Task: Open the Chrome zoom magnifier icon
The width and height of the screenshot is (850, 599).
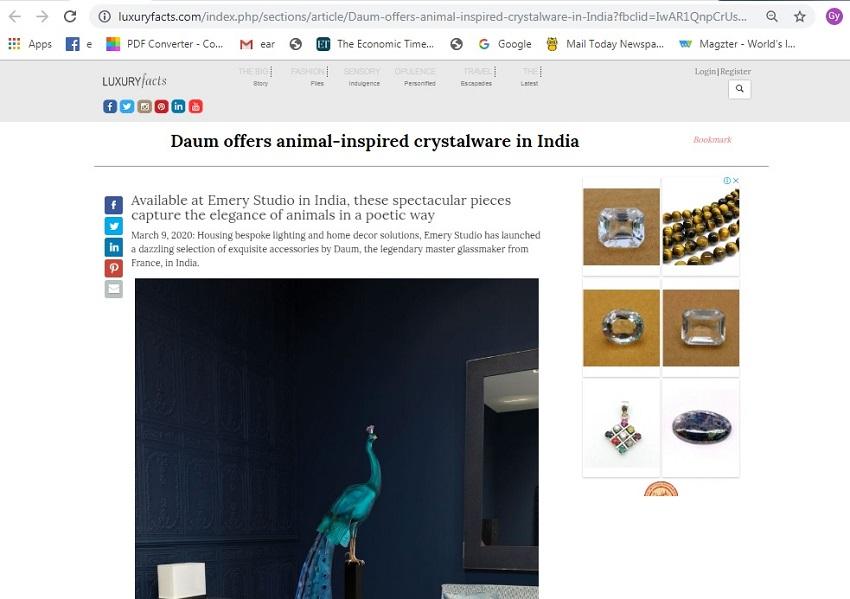Action: [772, 17]
